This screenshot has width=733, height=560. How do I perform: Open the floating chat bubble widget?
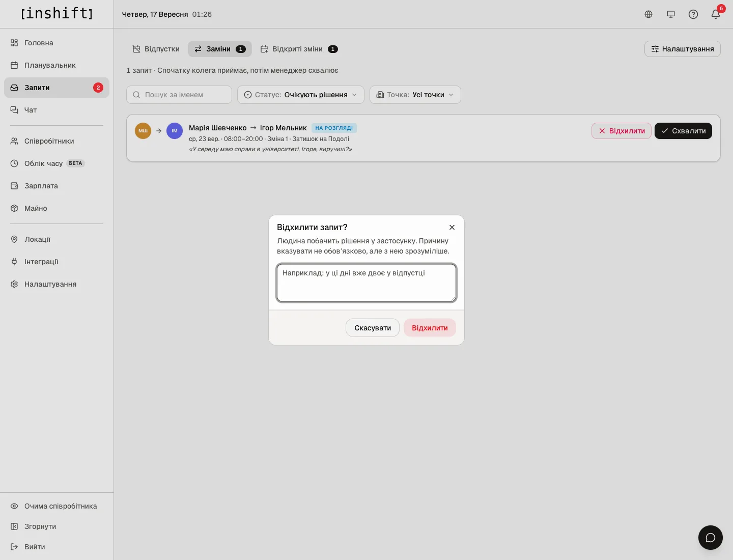tap(711, 538)
